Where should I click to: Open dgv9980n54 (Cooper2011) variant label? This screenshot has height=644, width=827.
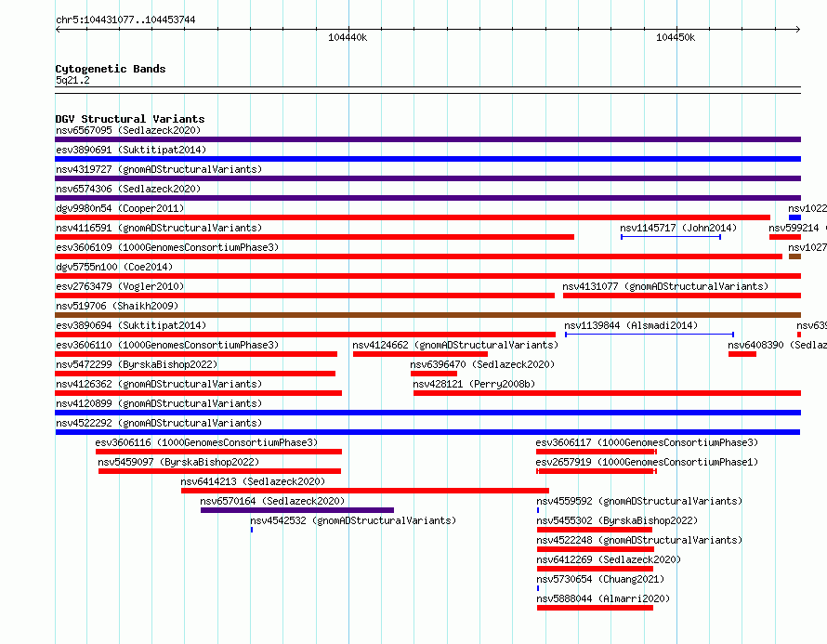point(120,208)
